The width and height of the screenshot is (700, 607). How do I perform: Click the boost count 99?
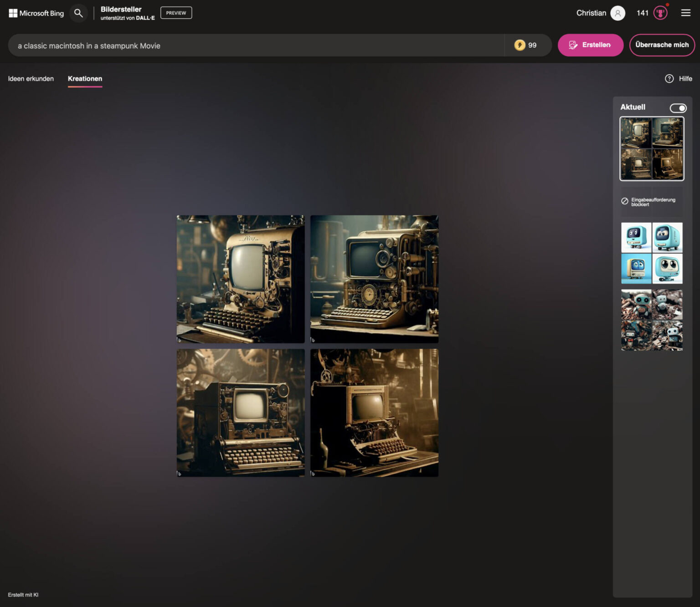(x=532, y=45)
